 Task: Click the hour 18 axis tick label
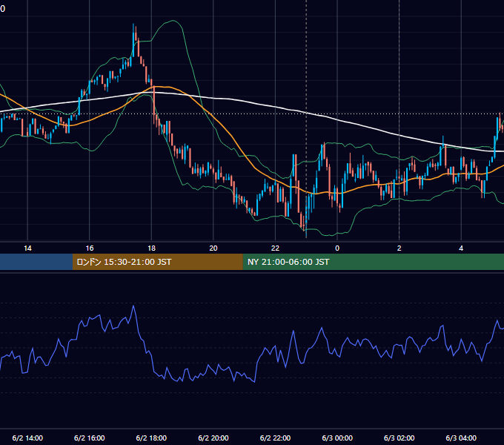[151, 248]
